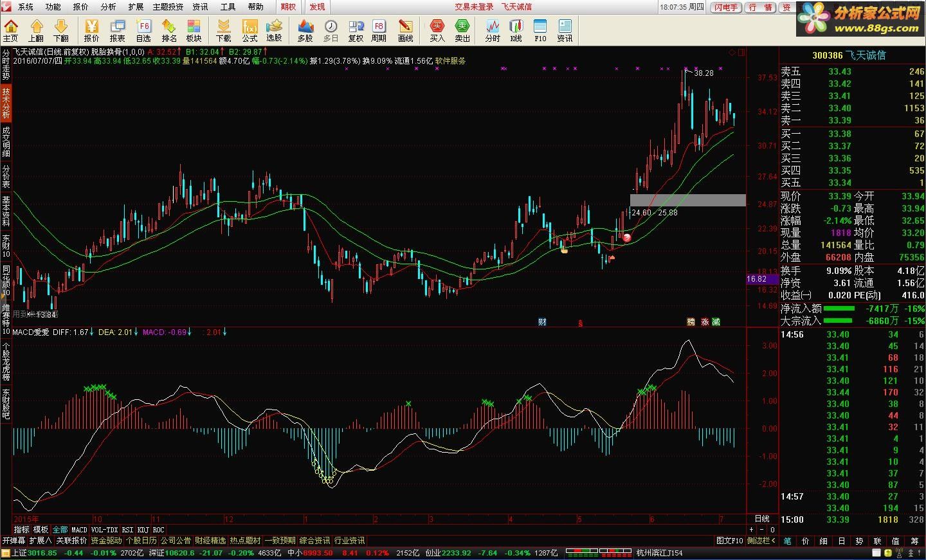926x560 pixels.
Task: Click the 发现 discover button
Action: pos(317,6)
